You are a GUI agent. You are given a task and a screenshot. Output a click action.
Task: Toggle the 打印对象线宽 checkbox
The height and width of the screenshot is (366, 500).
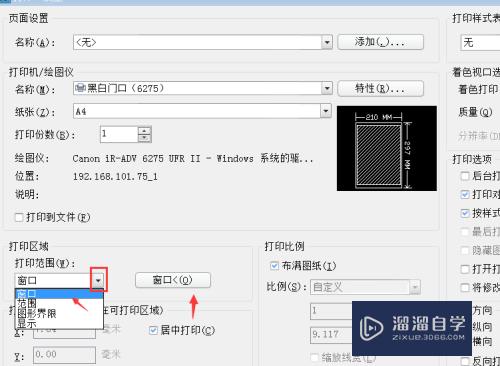coord(465,194)
